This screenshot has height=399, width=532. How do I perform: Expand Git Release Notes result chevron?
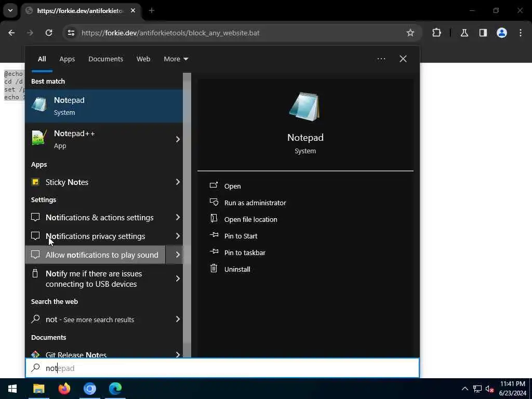[x=178, y=354]
